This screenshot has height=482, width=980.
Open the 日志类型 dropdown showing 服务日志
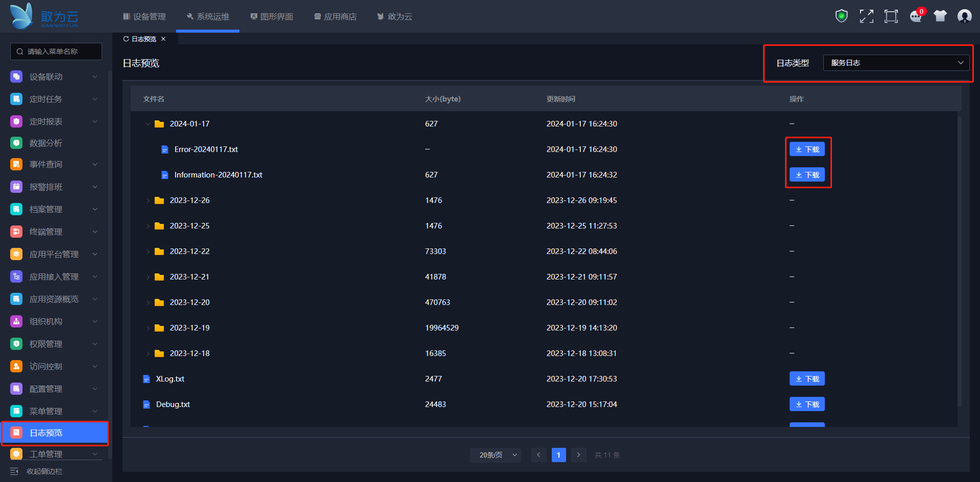pos(896,63)
